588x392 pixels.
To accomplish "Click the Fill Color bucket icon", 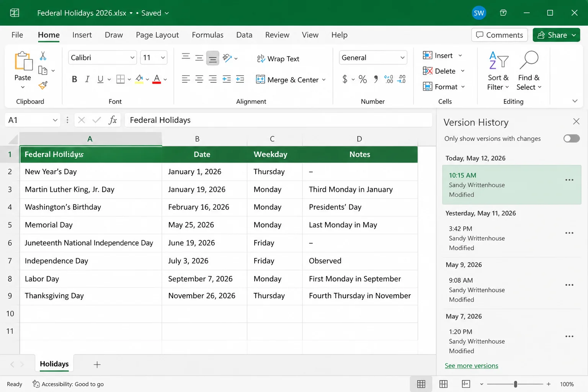I will [139, 79].
